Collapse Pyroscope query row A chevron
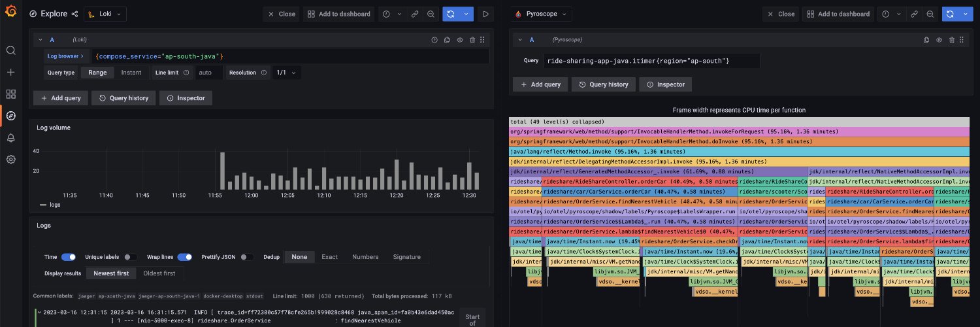 coord(520,40)
